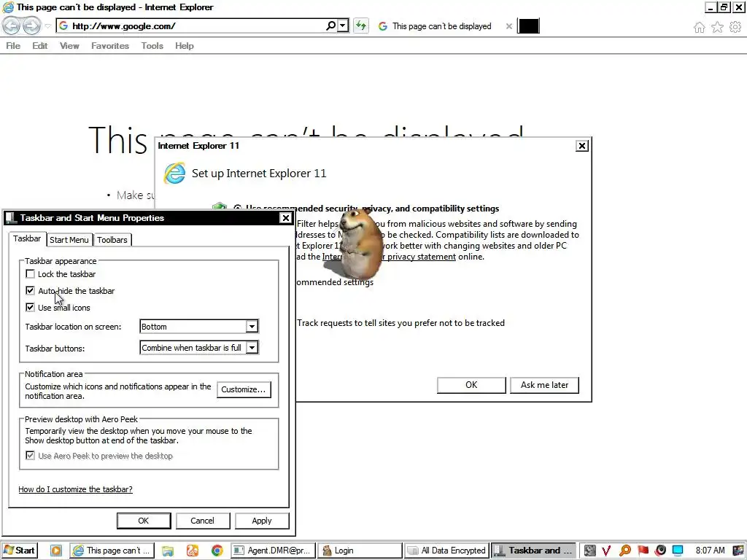Open the View menu
Viewport: 747px width, 560px height.
pyautogui.click(x=69, y=46)
